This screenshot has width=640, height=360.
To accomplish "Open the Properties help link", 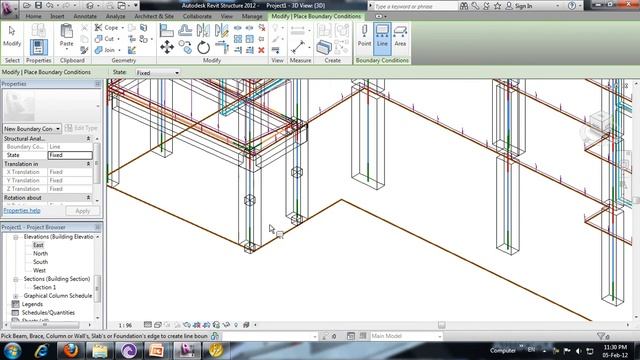I will tap(22, 211).
